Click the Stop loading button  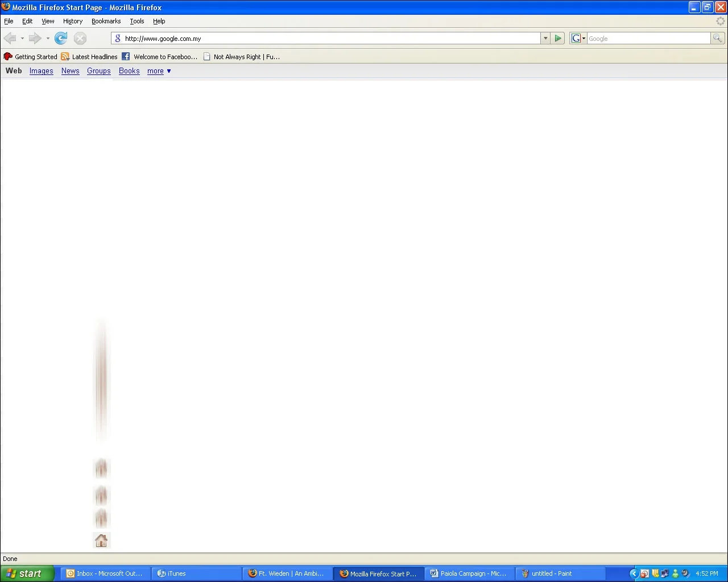[x=80, y=38]
